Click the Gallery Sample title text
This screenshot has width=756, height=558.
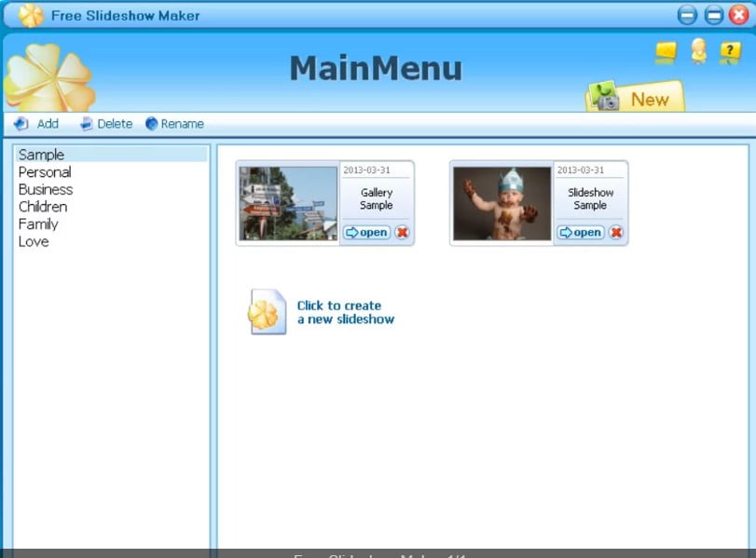376,198
